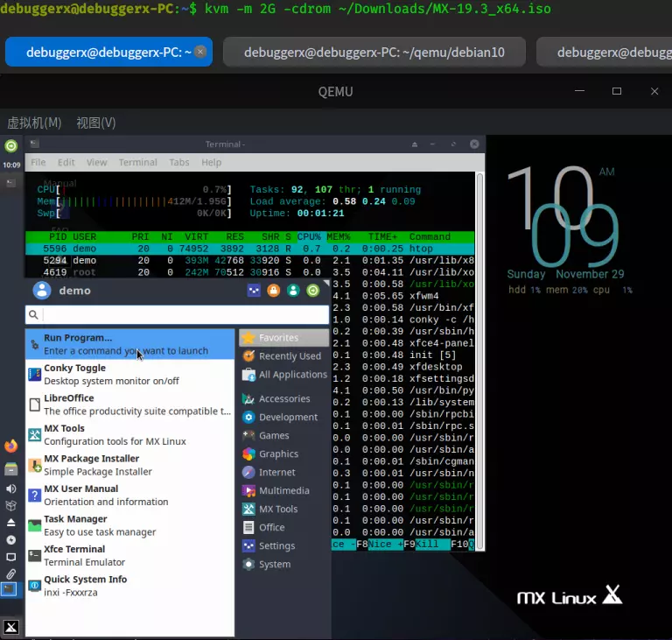Expand the Settings category

276,546
